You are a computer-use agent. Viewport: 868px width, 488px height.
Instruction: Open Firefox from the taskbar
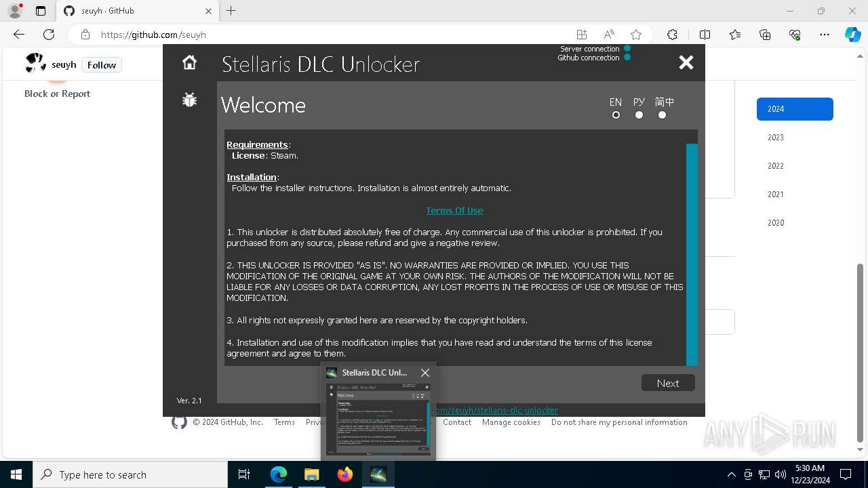(344, 475)
